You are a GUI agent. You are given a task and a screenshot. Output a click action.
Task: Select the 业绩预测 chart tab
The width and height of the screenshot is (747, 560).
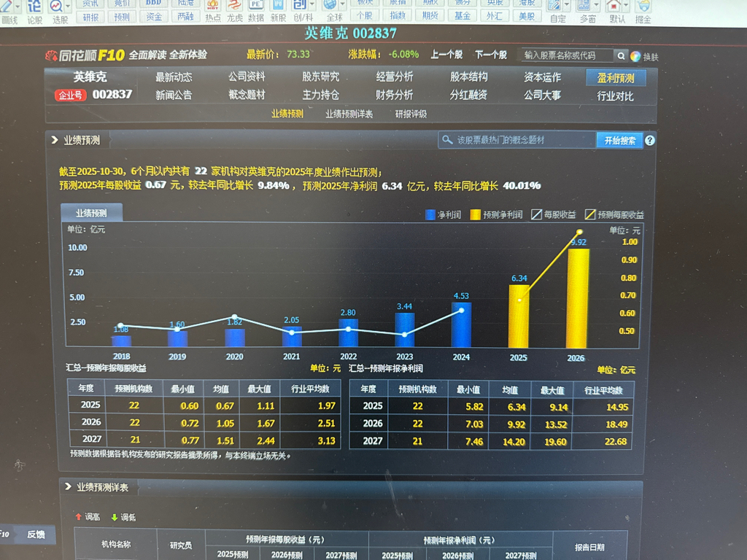pyautogui.click(x=91, y=213)
